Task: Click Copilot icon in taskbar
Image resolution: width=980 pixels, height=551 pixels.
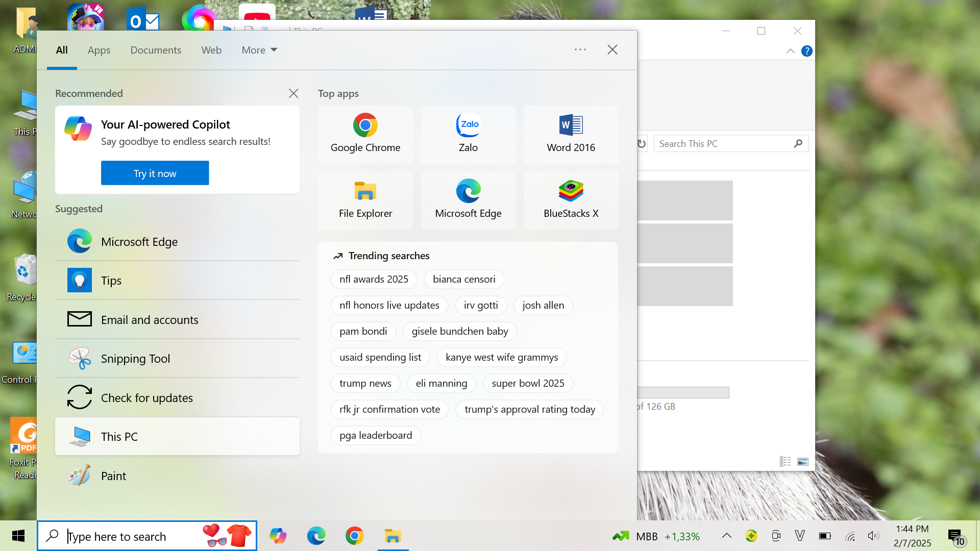Action: point(278,536)
